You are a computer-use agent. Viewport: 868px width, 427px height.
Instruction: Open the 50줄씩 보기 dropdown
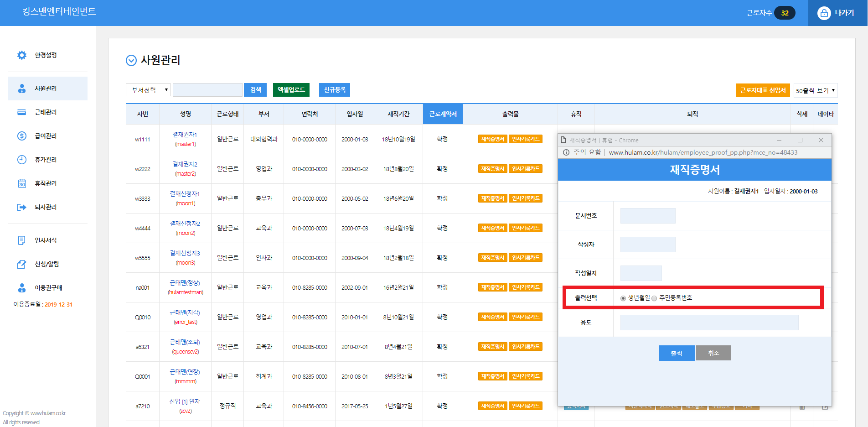[x=815, y=90]
